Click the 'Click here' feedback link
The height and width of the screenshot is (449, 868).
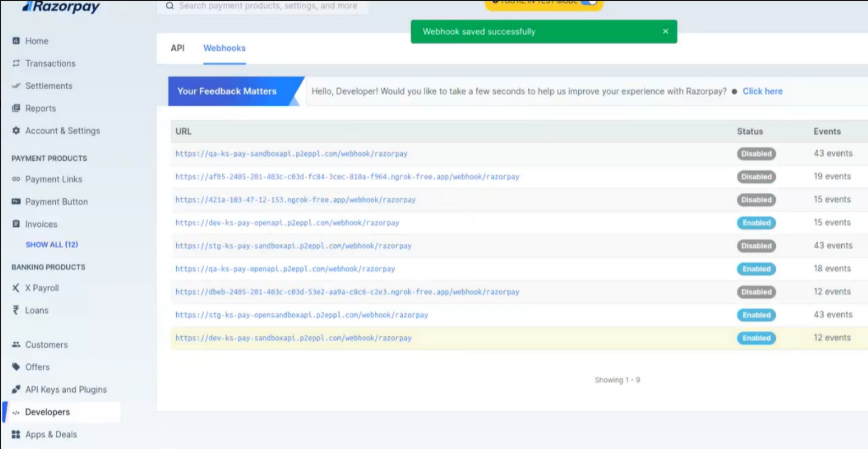coord(762,91)
